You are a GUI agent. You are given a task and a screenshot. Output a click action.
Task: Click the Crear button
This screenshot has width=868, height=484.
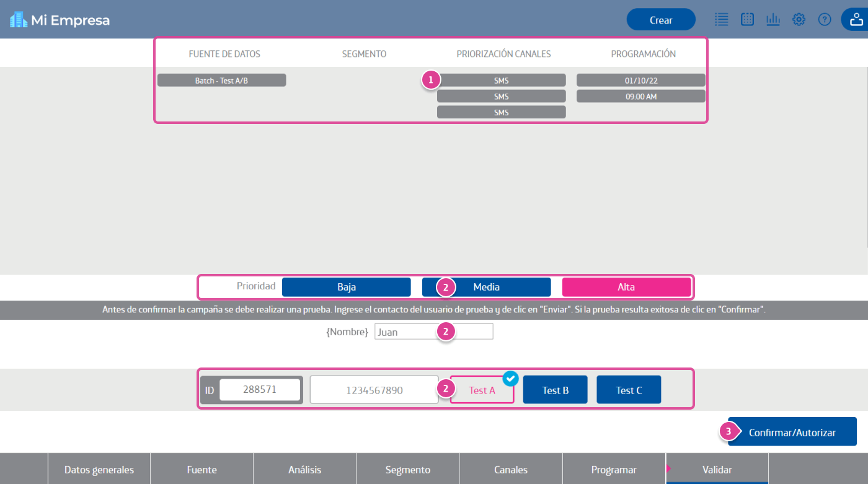661,20
